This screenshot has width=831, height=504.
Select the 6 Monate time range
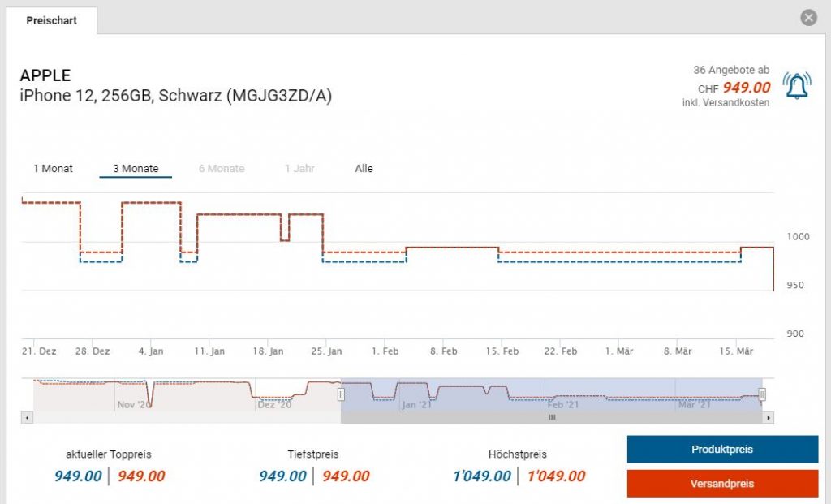click(222, 169)
